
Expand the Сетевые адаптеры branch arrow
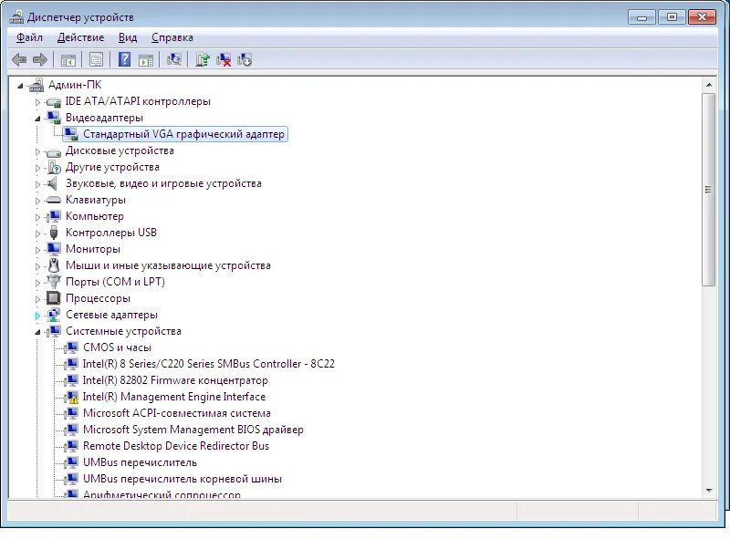point(37,316)
